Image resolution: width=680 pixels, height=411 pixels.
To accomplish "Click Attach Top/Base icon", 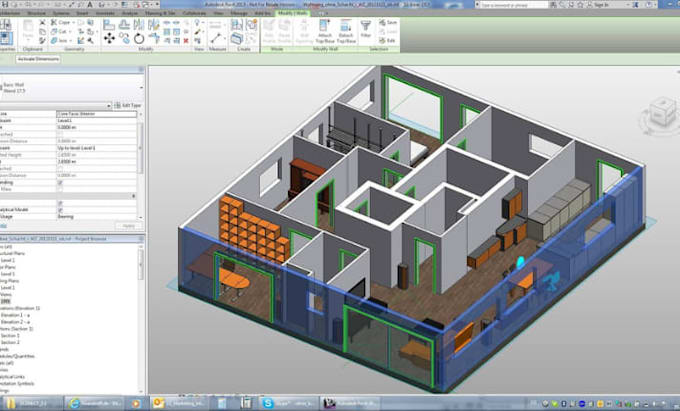I will tap(324, 31).
